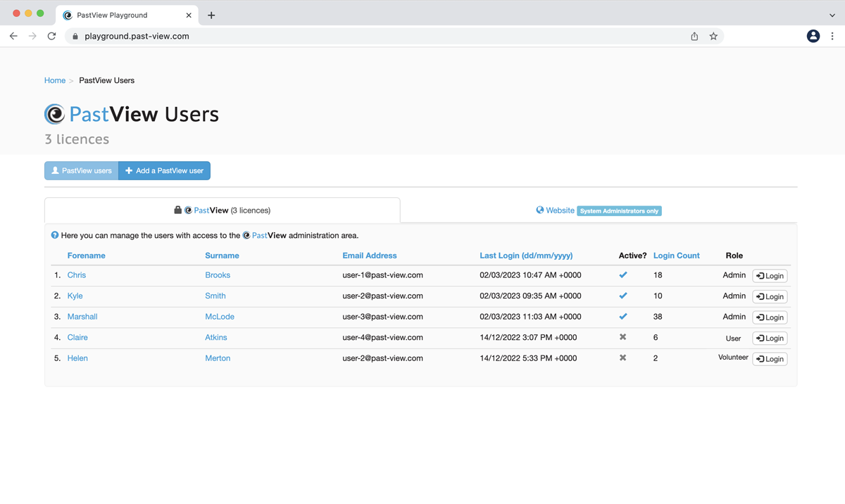Open the Home breadcrumb link
Image resolution: width=845 pixels, height=504 pixels.
[55, 80]
